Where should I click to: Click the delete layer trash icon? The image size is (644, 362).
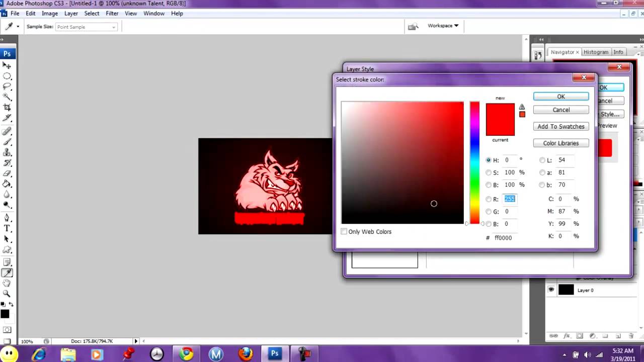click(x=631, y=336)
